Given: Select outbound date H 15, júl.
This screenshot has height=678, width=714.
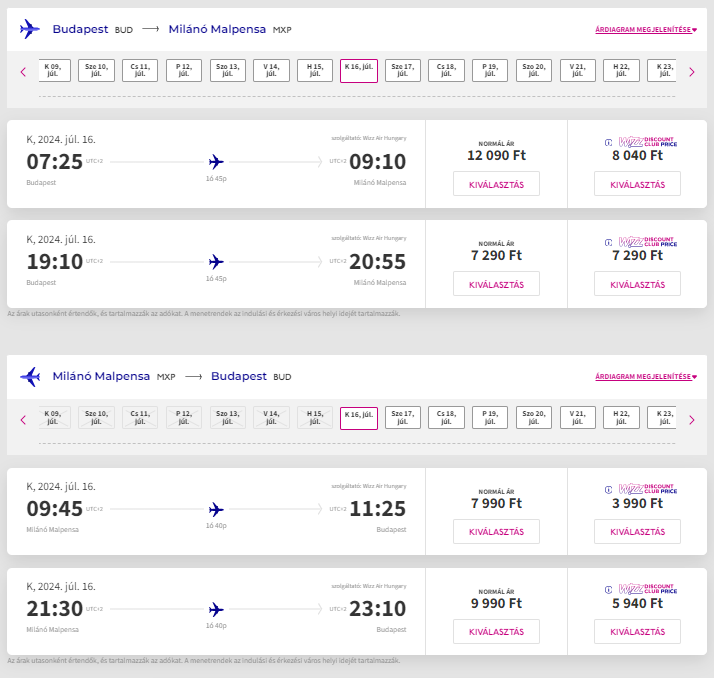Looking at the screenshot, I should 314,70.
